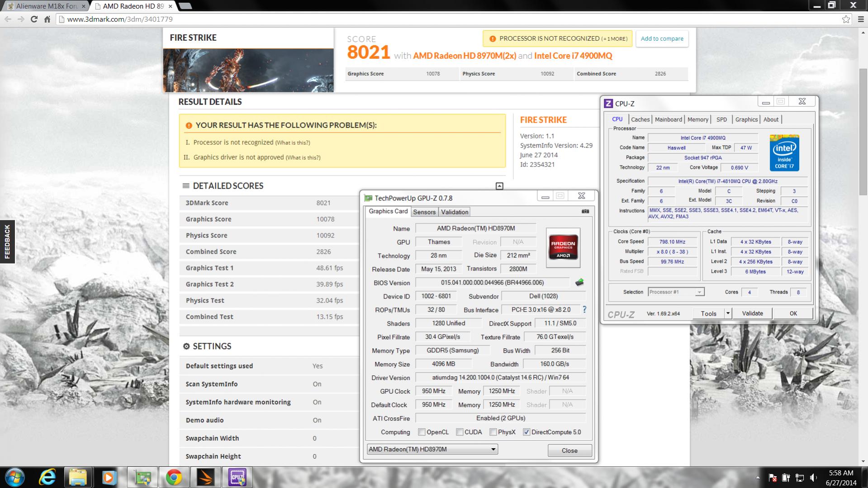Show hidden system tray icons
The height and width of the screenshot is (488, 868).
pos(758,478)
